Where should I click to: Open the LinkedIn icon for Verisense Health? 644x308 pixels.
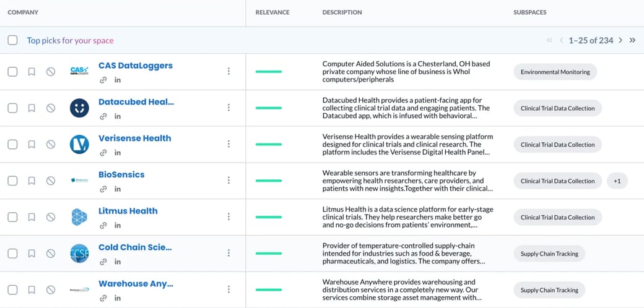pos(118,153)
